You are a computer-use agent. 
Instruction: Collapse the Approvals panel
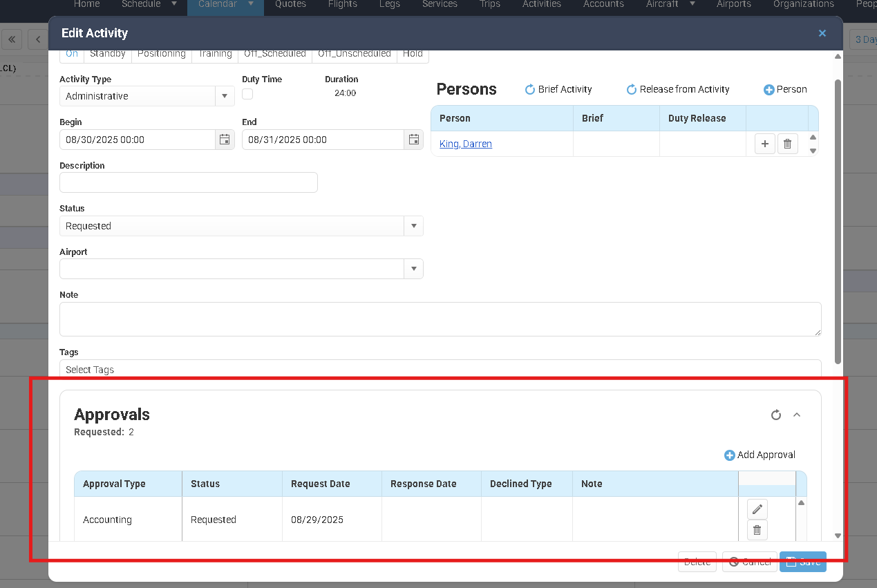coord(797,415)
